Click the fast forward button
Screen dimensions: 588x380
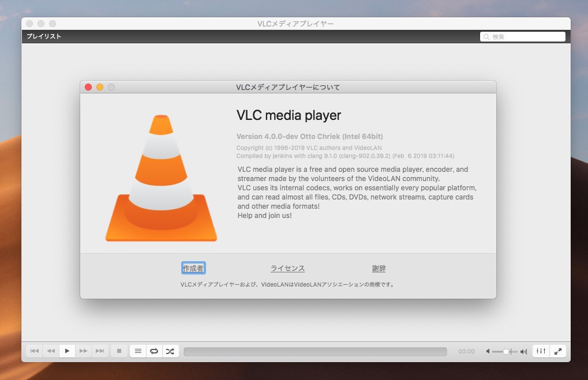click(x=83, y=351)
